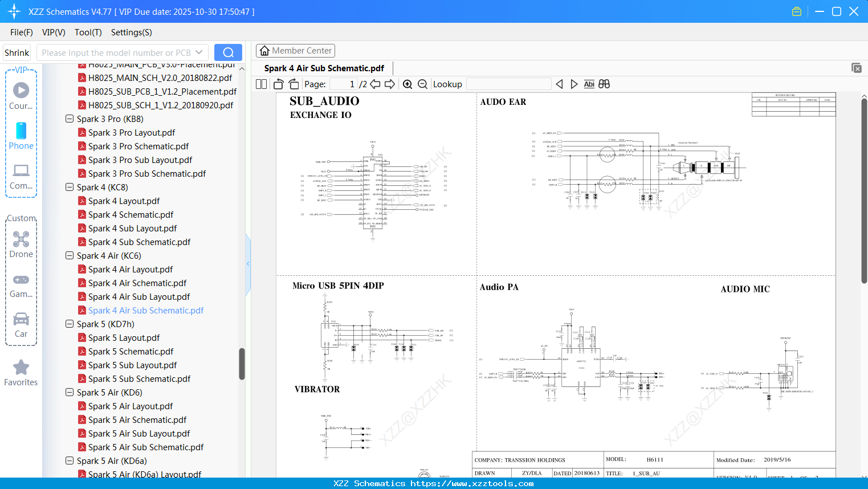
Task: Open the Tool(T) menu
Action: coord(88,32)
